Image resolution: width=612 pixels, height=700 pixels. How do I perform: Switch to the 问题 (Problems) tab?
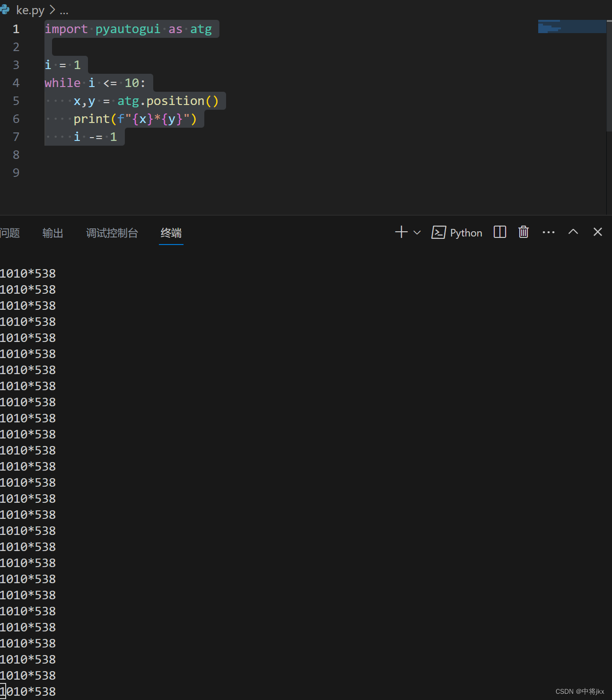(9, 233)
